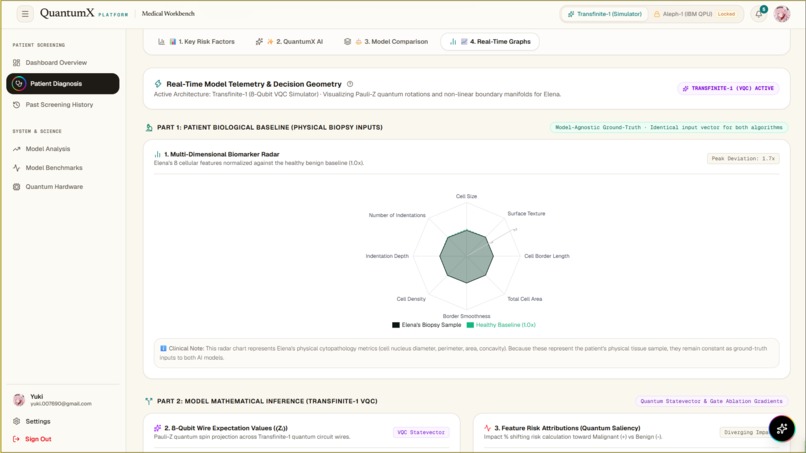
Task: Click the Peak Deviation: 1.7x badge
Action: point(743,159)
